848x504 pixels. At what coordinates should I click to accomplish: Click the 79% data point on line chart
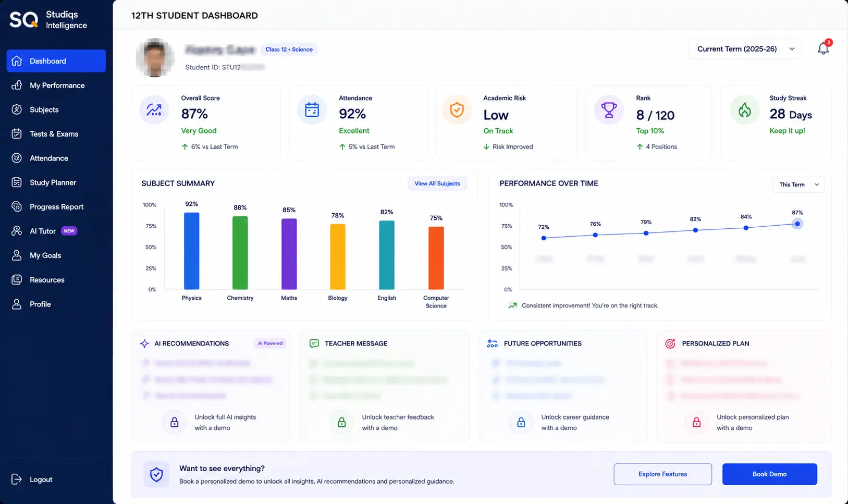(646, 233)
